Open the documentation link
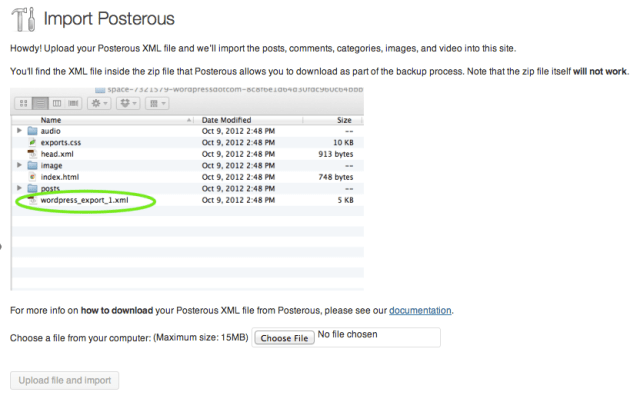This screenshot has width=640, height=402. coord(420,311)
